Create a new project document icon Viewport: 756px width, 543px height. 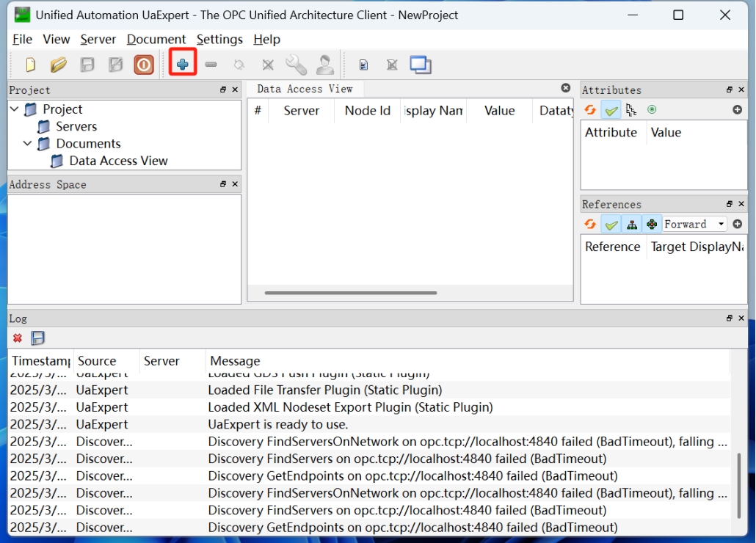(x=30, y=65)
